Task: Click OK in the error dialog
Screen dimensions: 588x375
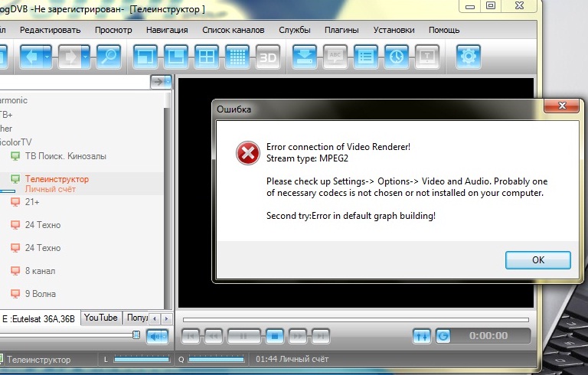Action: [x=537, y=260]
